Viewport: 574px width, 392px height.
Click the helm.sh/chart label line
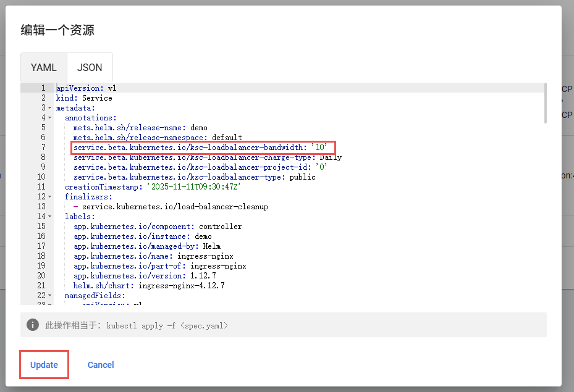point(148,286)
